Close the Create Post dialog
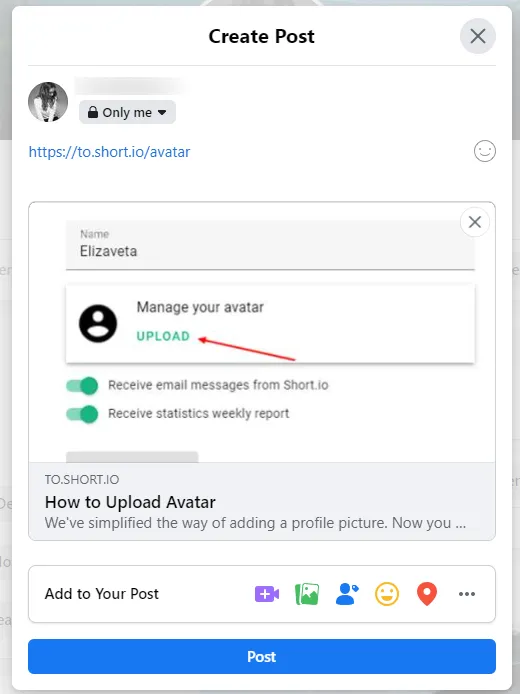Viewport: 520px width, 694px height. 478,36
